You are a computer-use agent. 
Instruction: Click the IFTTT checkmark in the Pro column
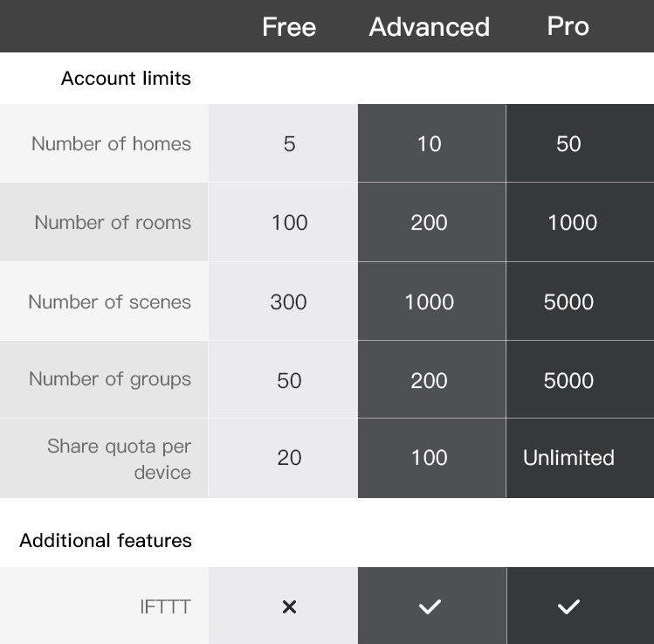(x=568, y=606)
